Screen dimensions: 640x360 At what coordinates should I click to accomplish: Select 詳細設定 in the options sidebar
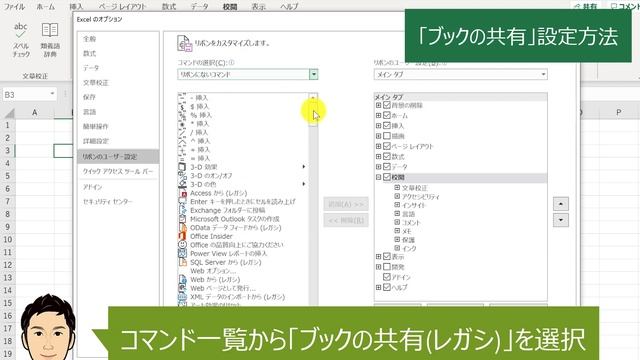[x=118, y=141]
